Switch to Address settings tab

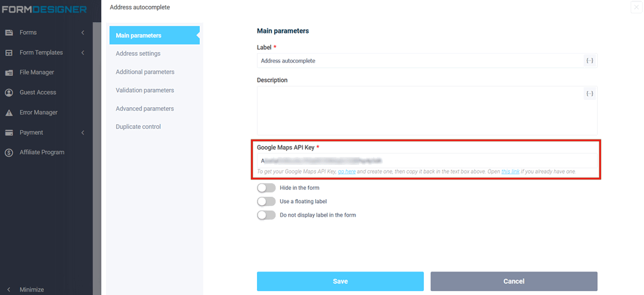point(138,54)
